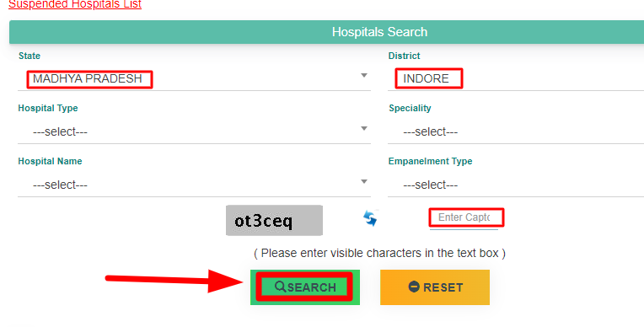Image resolution: width=644 pixels, height=327 pixels.
Task: Refresh the captcha with the blue arrows icon
Action: (370, 218)
